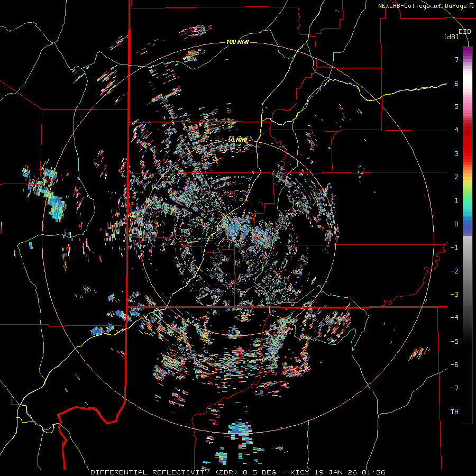Image resolution: width=476 pixels, height=476 pixels.
Task: Click the [dB] unit label
Action: (x=452, y=37)
